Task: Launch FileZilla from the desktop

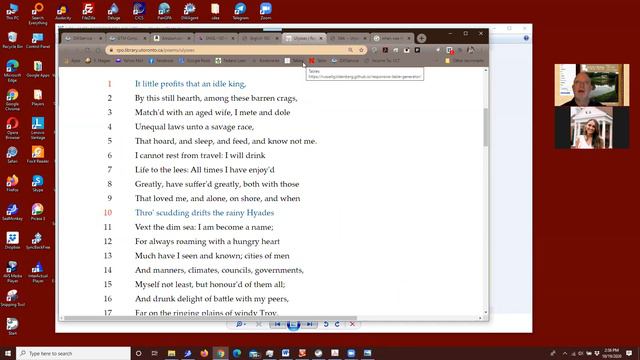Action: coord(88,11)
